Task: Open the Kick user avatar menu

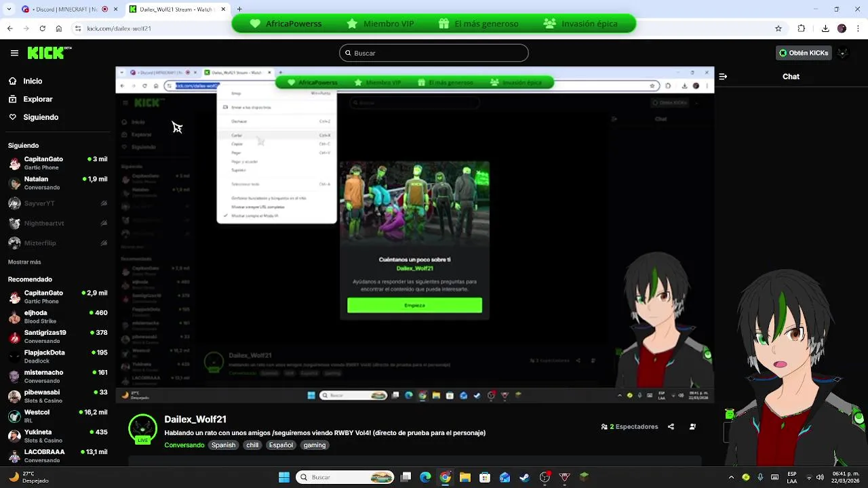Action: coord(843,53)
